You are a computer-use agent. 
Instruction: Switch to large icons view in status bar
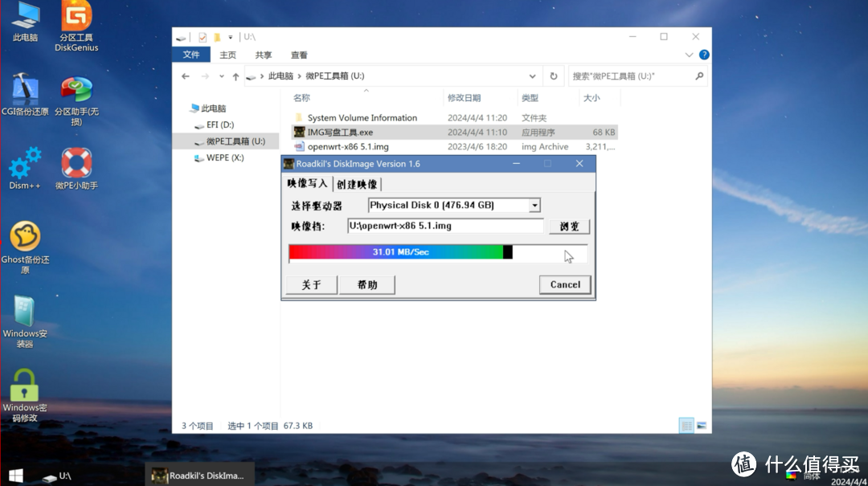pyautogui.click(x=702, y=426)
